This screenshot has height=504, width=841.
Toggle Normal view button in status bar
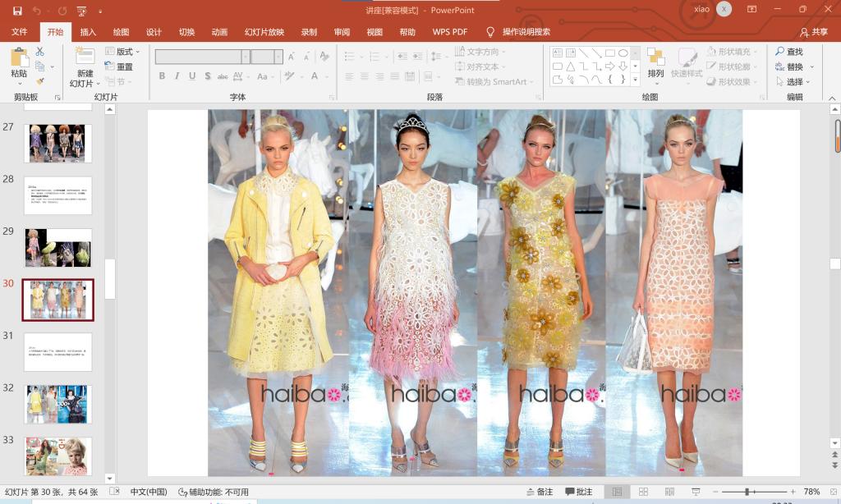click(617, 492)
